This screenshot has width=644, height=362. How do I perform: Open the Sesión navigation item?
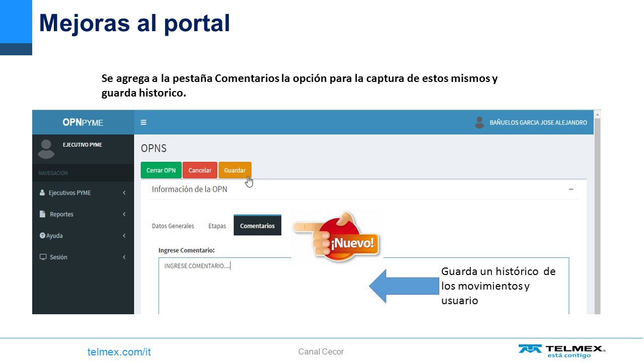coord(83,257)
